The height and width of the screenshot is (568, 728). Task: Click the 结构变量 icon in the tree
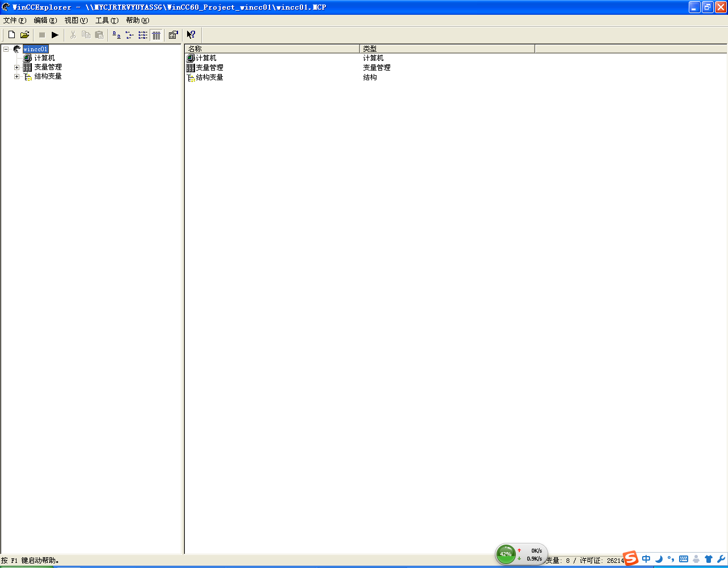click(x=27, y=76)
